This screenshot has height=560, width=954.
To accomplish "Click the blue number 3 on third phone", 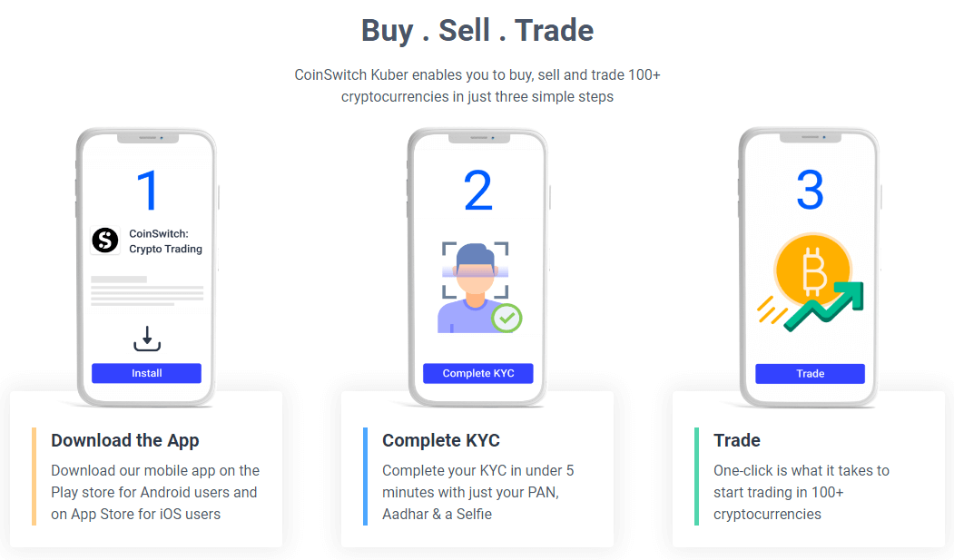I will coord(811,191).
